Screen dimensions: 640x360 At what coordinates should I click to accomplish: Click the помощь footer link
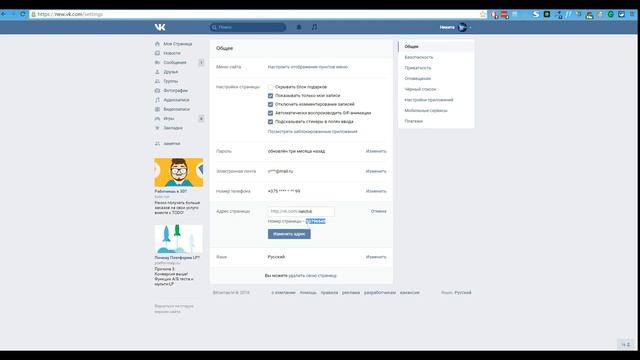(308, 293)
